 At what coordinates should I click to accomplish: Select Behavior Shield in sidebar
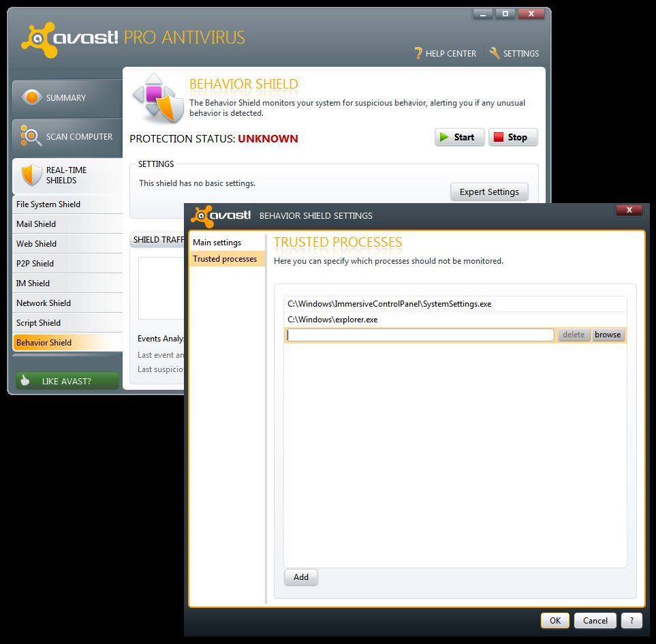click(67, 342)
